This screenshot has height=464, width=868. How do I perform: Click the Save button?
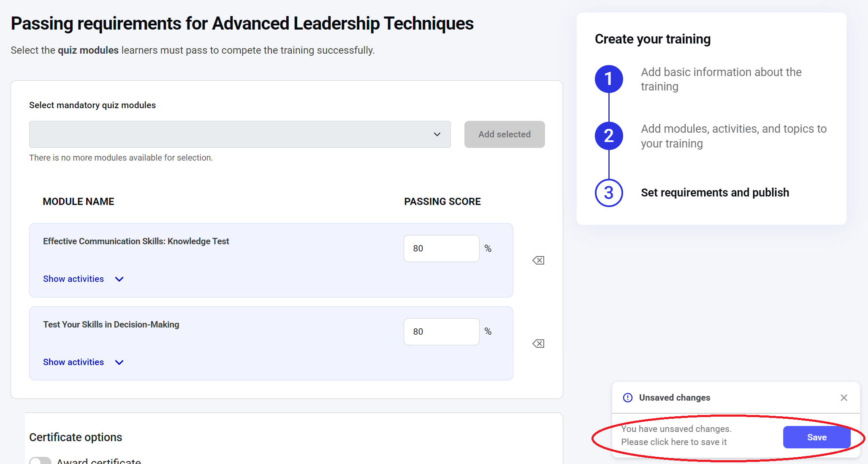pyautogui.click(x=816, y=437)
